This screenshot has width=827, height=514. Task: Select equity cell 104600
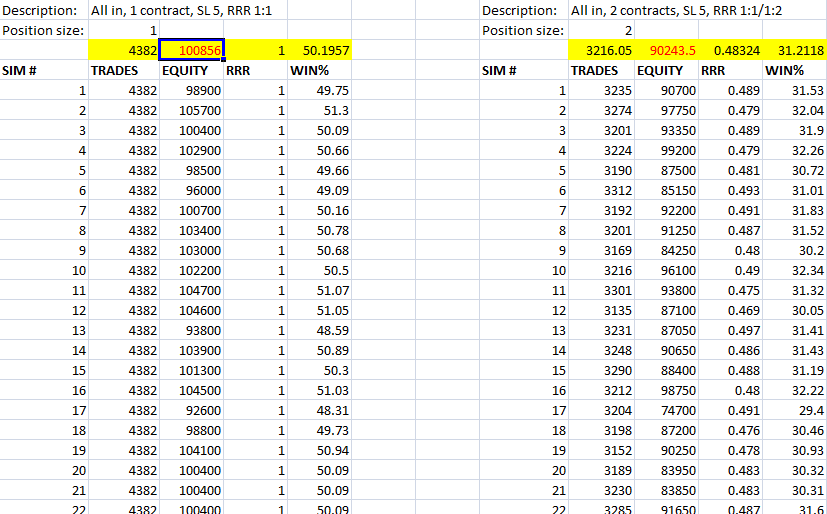[191, 311]
